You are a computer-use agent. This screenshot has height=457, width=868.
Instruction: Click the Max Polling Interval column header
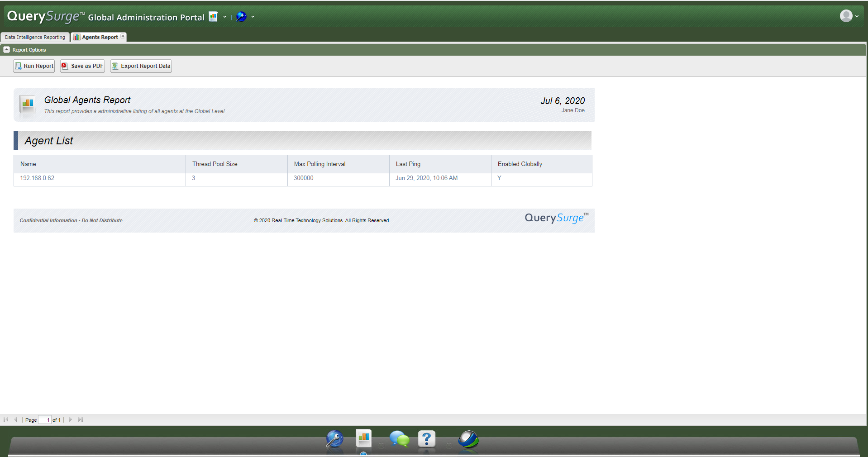pyautogui.click(x=339, y=164)
